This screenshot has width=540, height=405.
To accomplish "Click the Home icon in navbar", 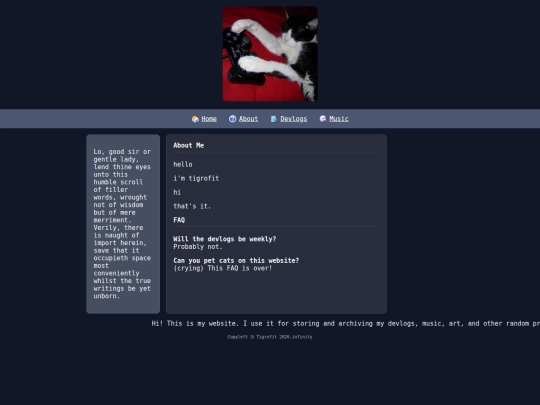I will [x=195, y=119].
